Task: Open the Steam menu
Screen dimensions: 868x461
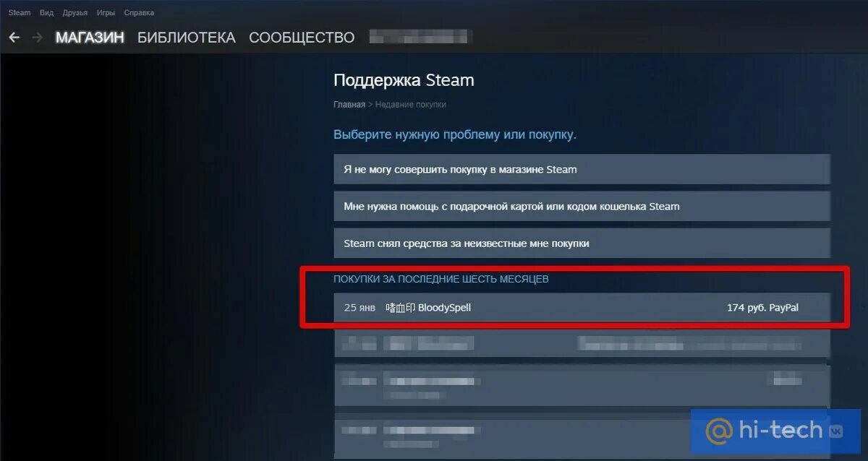Action: click(20, 13)
